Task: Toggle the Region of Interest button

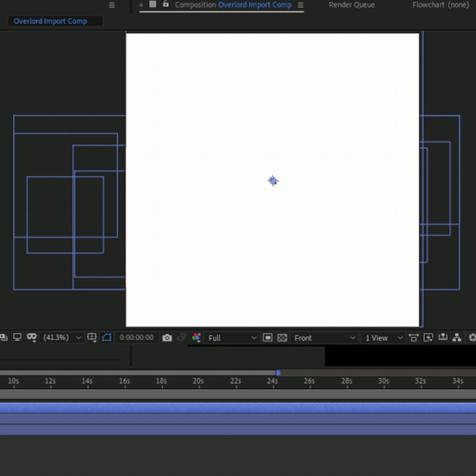Action: [x=267, y=337]
